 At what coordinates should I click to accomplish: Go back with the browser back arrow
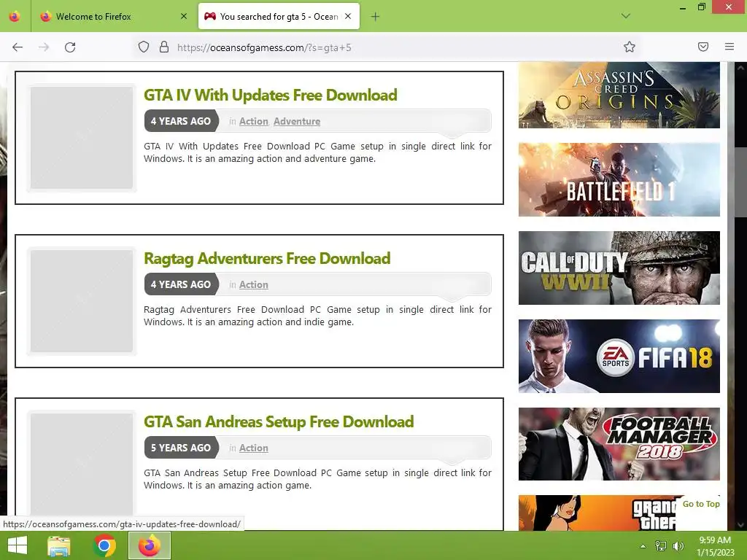tap(18, 47)
